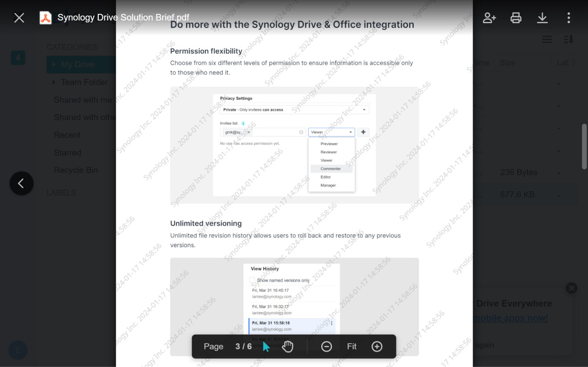Click the sort order icon
588x367 pixels.
[568, 39]
